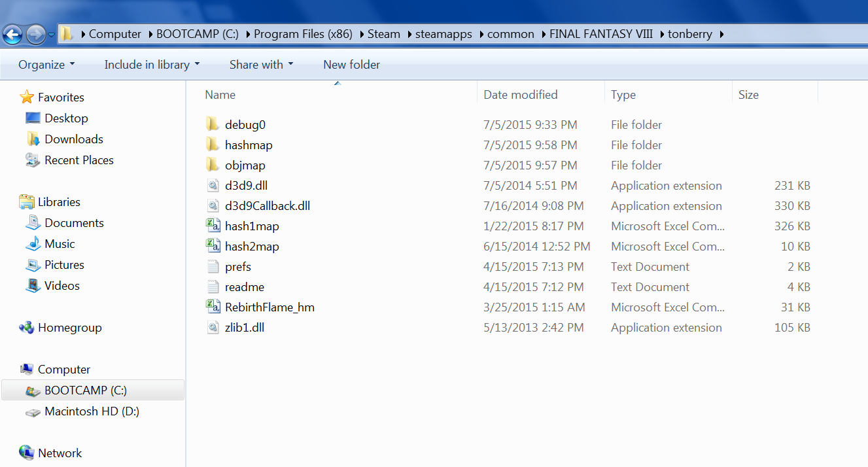Expand arrow after steamapps in address bar
This screenshot has width=868, height=467.
[481, 34]
